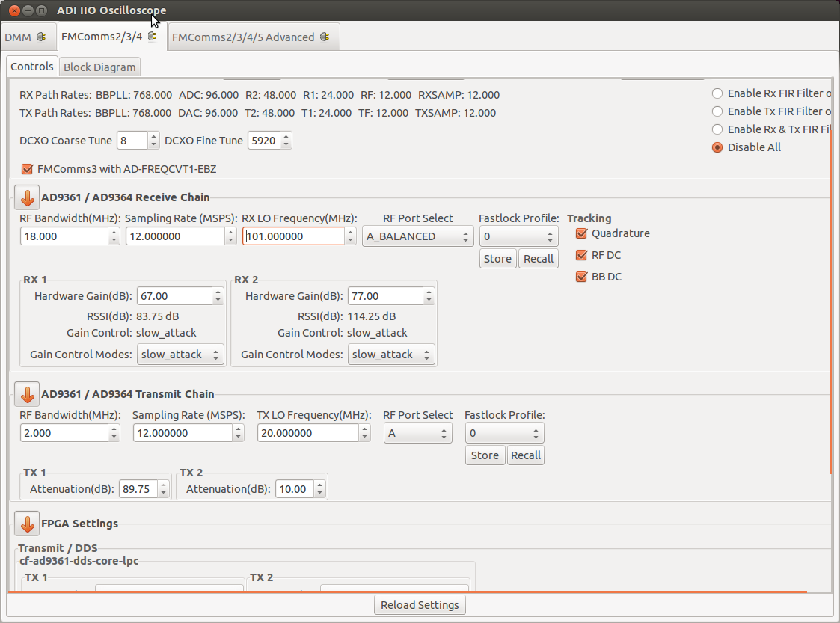Click the vertical scrollbar of the controls panel
Viewport: 840px width, 623px height.
click(831, 301)
